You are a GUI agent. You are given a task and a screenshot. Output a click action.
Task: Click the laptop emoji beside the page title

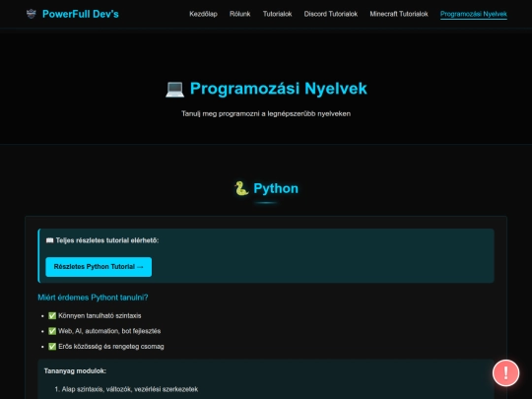pos(174,90)
